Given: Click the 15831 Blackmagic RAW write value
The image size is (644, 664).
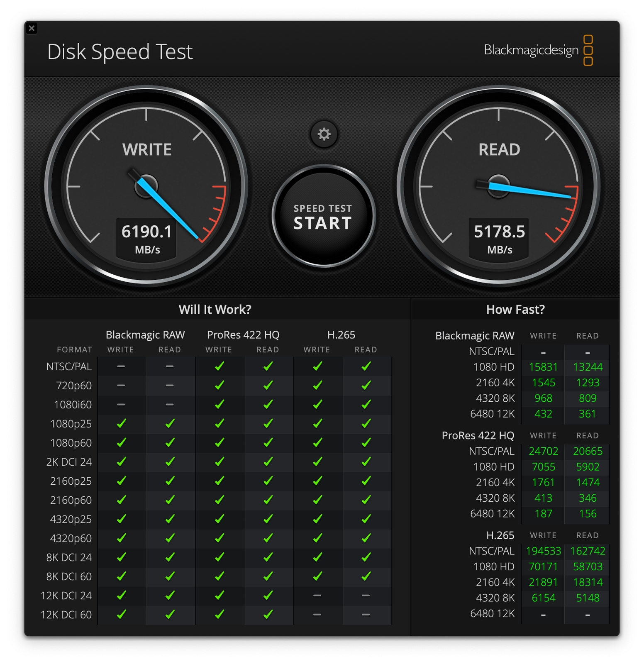Looking at the screenshot, I should [x=543, y=367].
